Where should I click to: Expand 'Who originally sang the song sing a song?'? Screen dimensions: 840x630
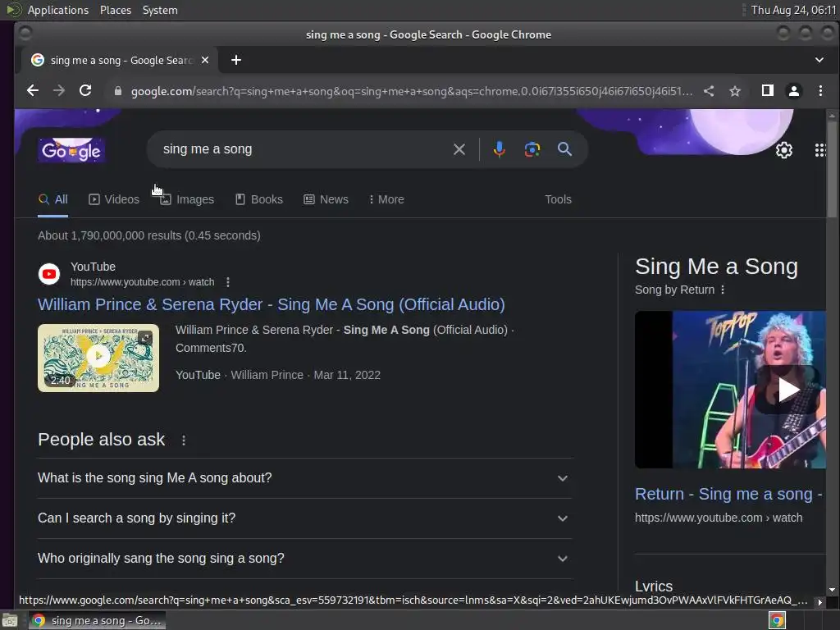[x=304, y=558]
